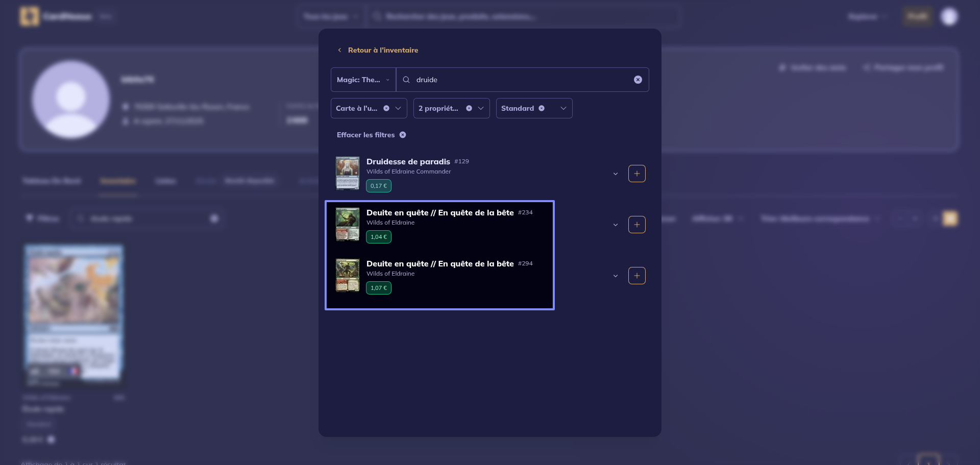Remove the Standard filter
The image size is (980, 465).
tap(542, 108)
